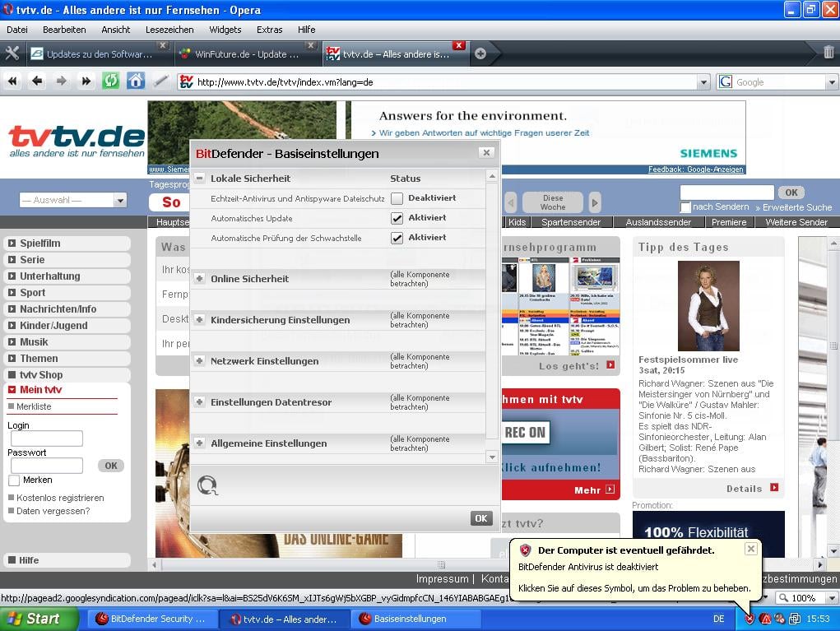Click the tvtv site icon in address bar
The image size is (840, 631).
coord(187,82)
